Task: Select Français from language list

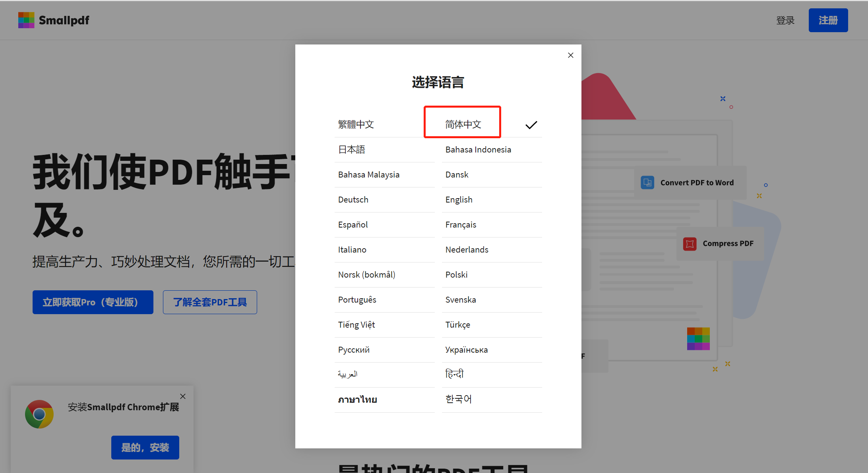Action: 461,224
